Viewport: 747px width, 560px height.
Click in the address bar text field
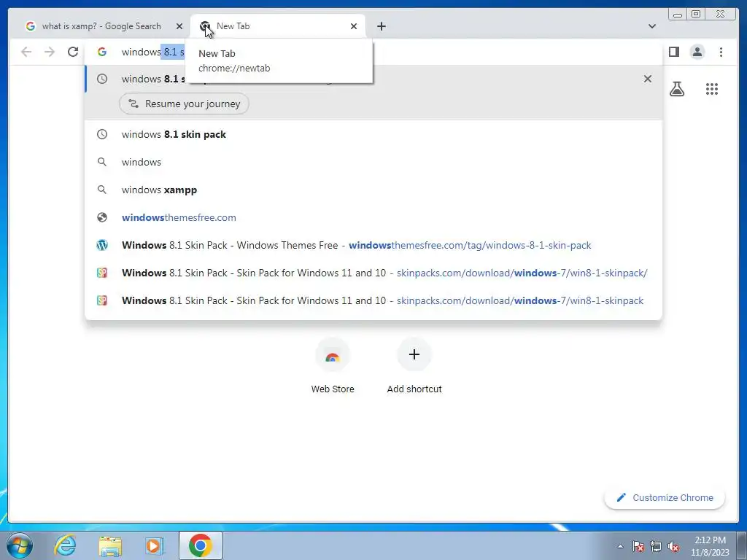pos(373,52)
